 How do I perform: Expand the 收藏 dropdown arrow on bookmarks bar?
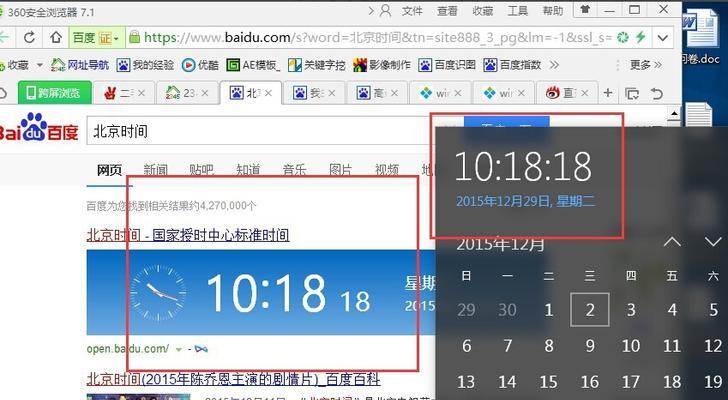click(39, 65)
